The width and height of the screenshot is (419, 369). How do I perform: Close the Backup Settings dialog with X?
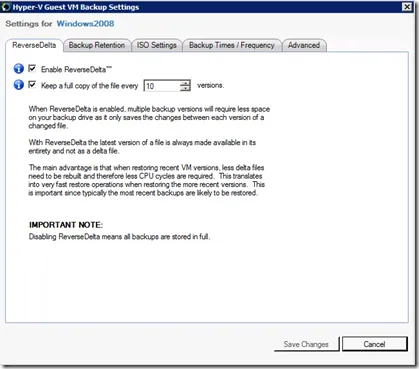407,7
